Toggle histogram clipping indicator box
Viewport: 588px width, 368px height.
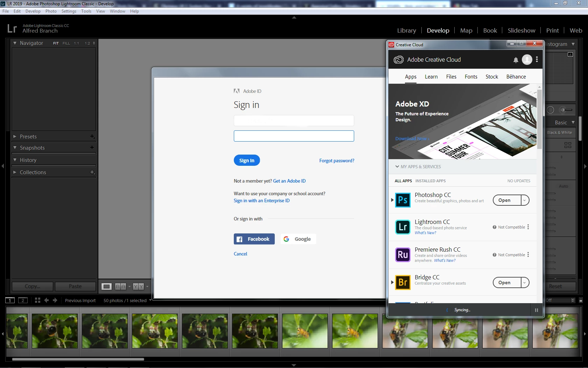(570, 54)
